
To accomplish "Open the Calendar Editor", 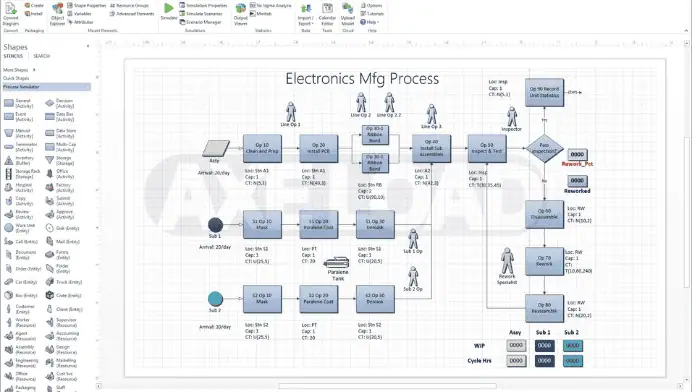I will click(x=327, y=14).
